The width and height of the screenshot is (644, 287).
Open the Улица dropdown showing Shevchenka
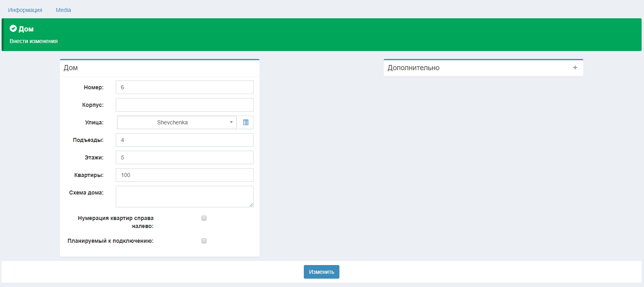click(x=176, y=122)
